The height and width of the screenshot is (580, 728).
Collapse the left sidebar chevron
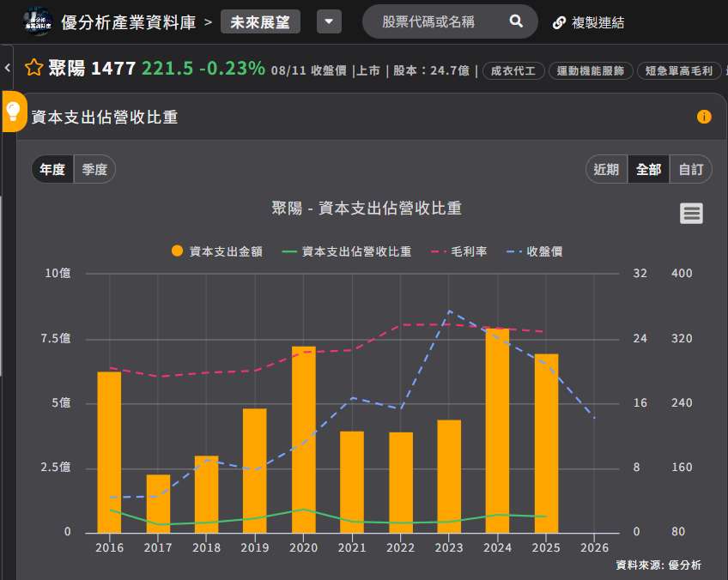(x=8, y=68)
